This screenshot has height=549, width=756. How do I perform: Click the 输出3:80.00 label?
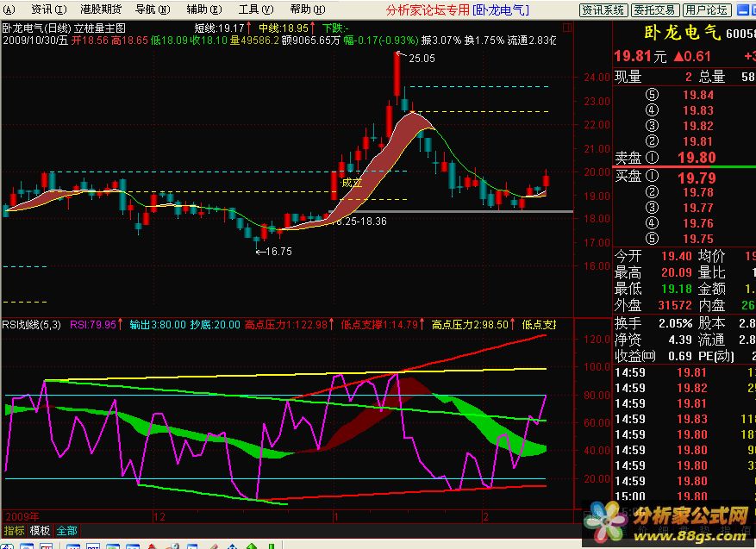tap(158, 324)
